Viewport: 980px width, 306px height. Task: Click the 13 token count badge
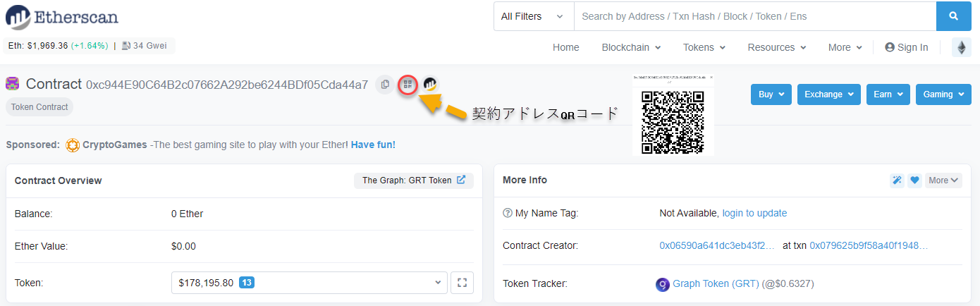click(x=247, y=283)
